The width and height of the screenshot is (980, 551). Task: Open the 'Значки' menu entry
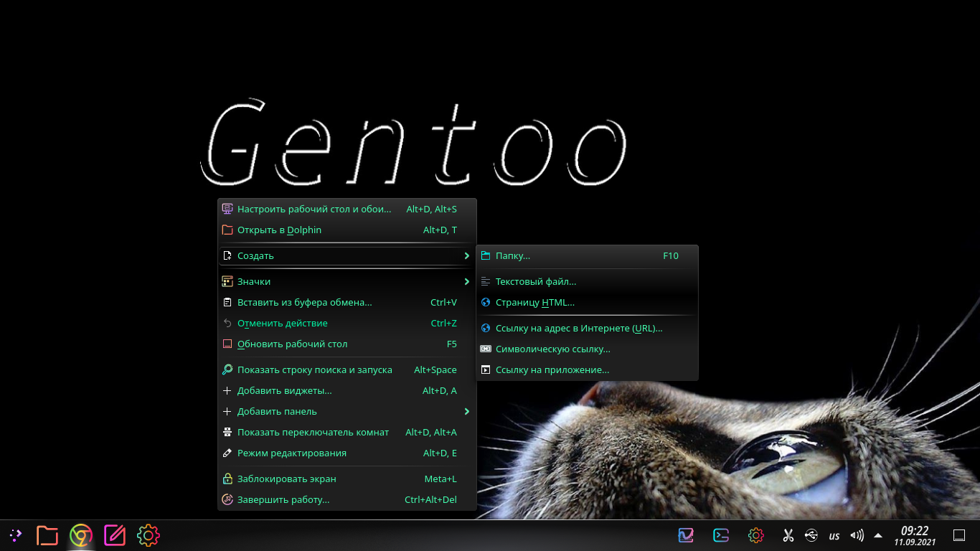tap(347, 281)
